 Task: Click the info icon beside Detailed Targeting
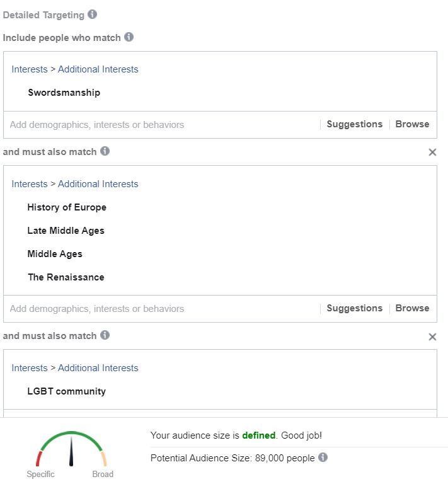tap(92, 14)
